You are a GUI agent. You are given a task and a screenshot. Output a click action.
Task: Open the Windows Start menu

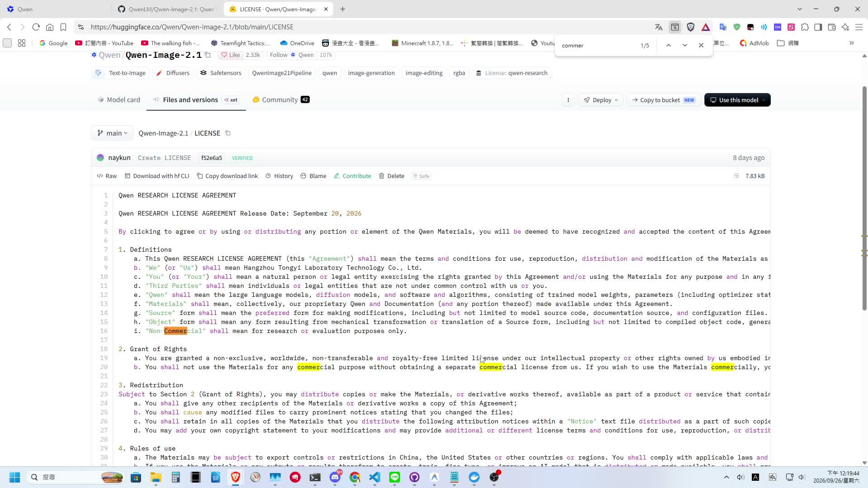(x=14, y=477)
